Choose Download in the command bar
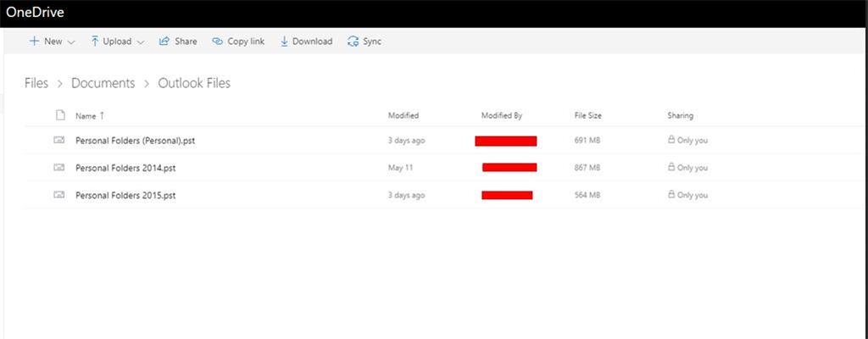Image resolution: width=868 pixels, height=339 pixels. pos(312,42)
